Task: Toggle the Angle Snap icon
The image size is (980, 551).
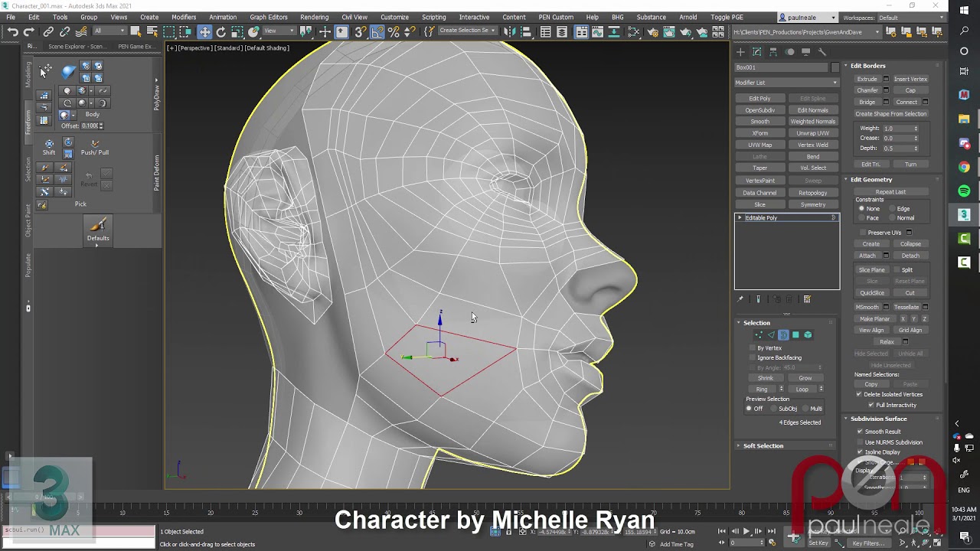Action: 377,31
